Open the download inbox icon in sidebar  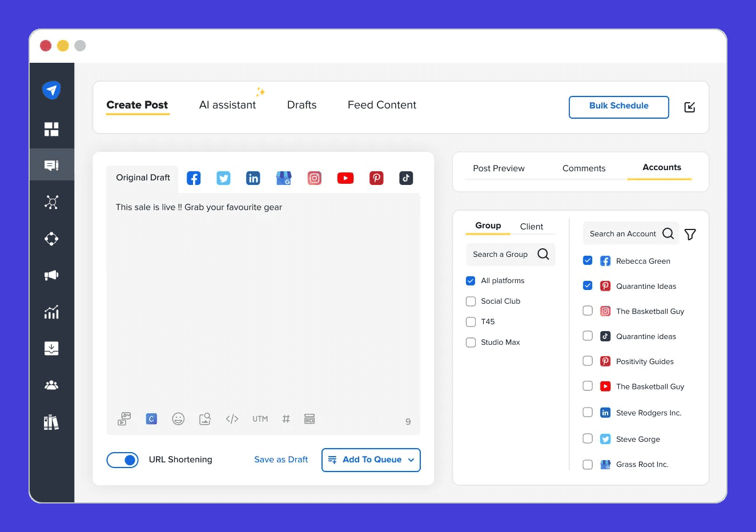[x=51, y=348]
